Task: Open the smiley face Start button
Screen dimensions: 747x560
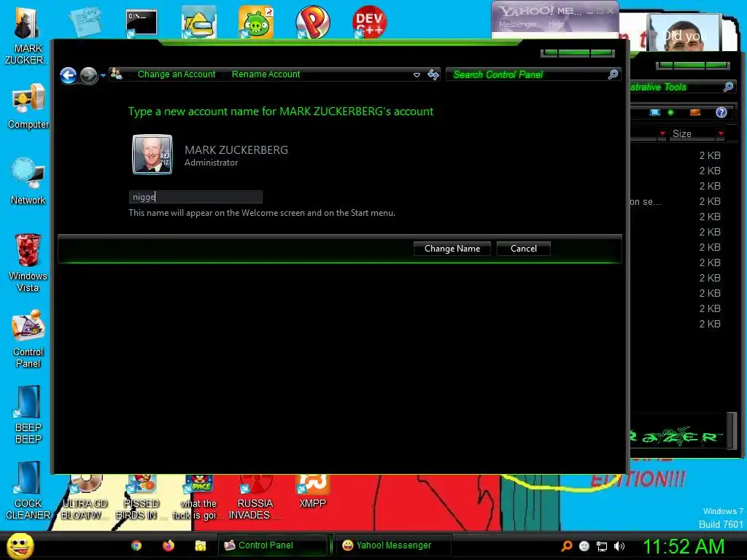Action: pyautogui.click(x=20, y=545)
